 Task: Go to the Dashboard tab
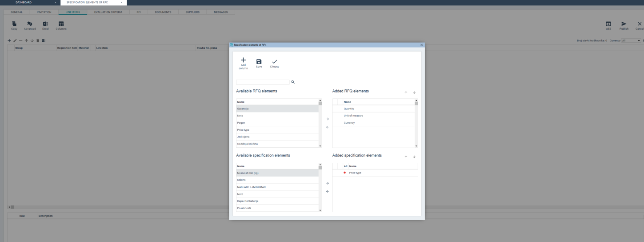click(24, 2)
